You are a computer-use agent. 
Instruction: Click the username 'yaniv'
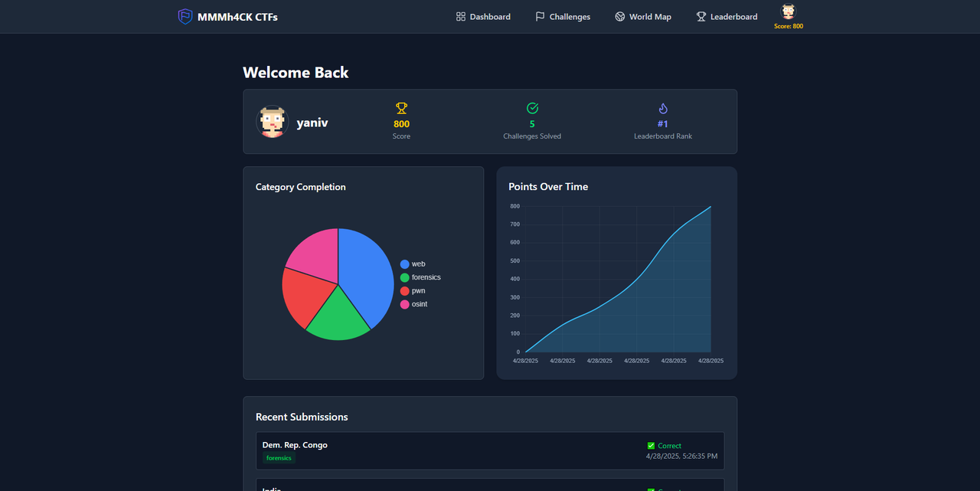point(312,122)
